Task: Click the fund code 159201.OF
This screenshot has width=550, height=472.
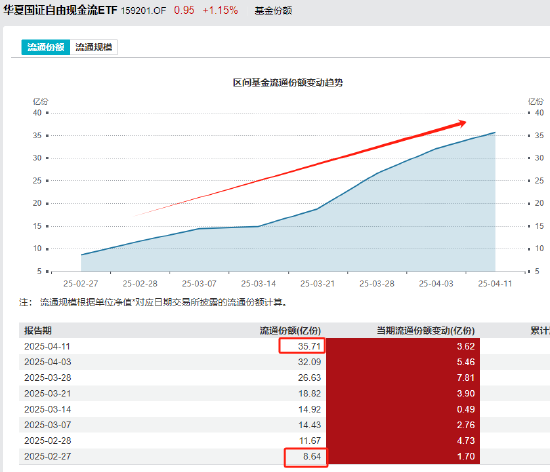Action: pyautogui.click(x=143, y=11)
